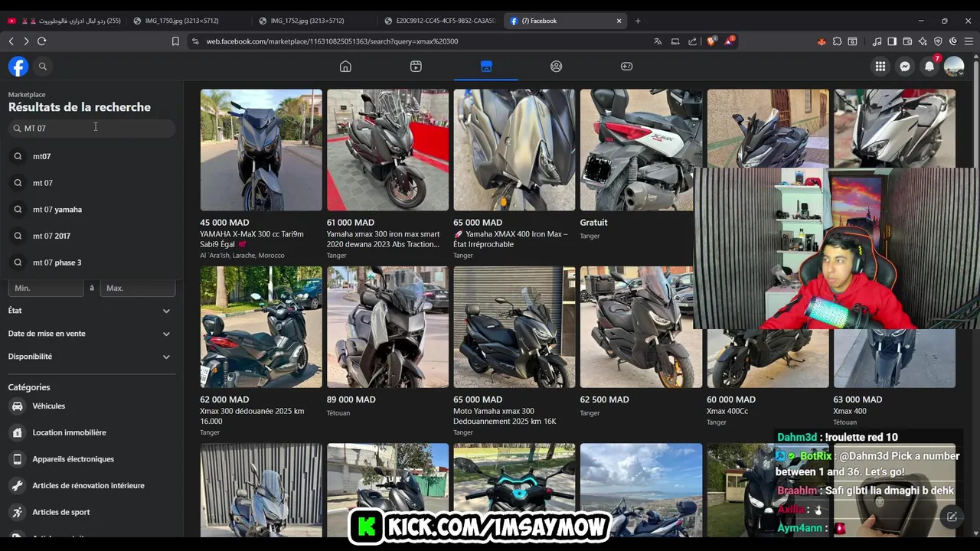Click Véhicules category icon
Viewport: 980px width, 551px height.
[x=17, y=406]
